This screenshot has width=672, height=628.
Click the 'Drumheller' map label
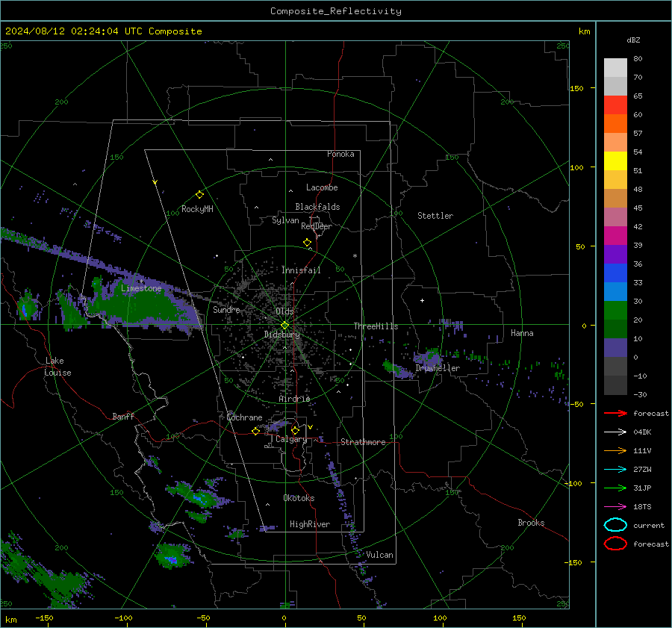point(438,368)
